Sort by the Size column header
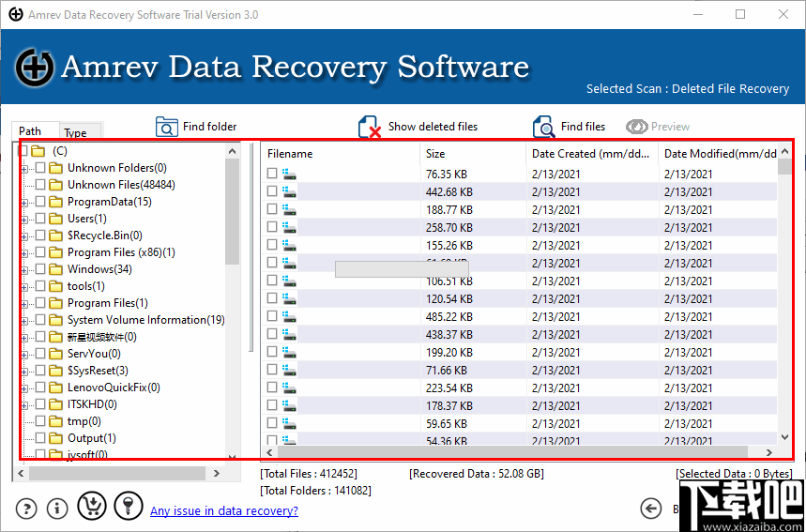 (x=473, y=154)
